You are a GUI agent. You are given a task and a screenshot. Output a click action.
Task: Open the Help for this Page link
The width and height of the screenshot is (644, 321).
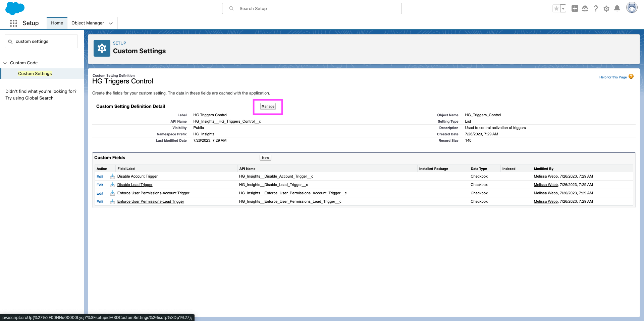coord(613,77)
